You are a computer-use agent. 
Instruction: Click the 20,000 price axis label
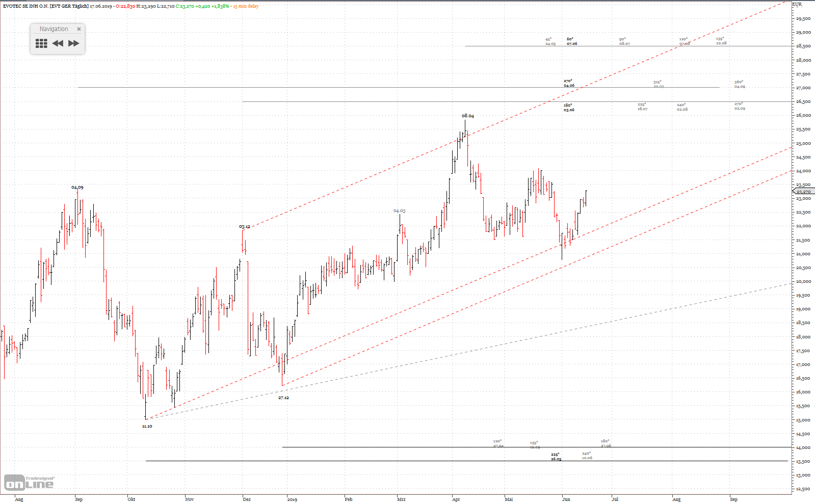click(803, 281)
